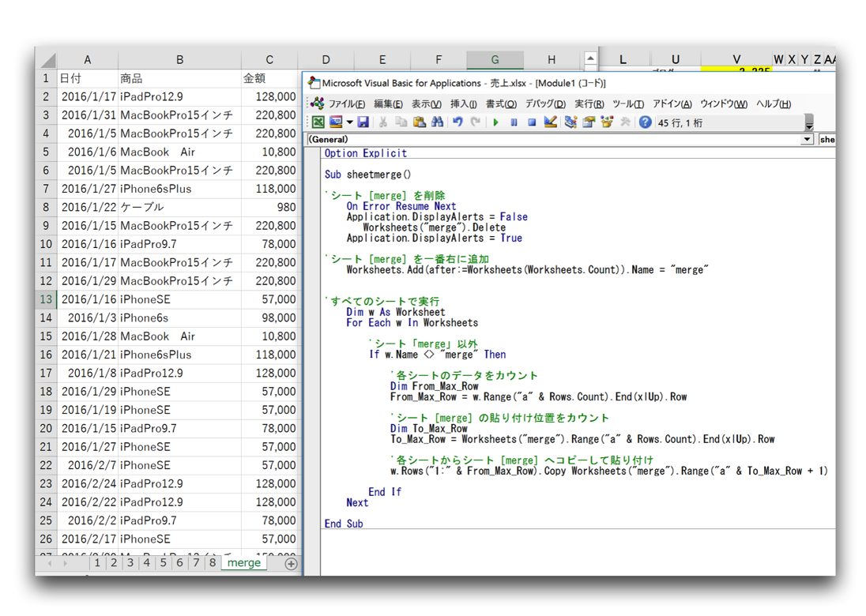Switch to sheet tab 2

coord(114,562)
